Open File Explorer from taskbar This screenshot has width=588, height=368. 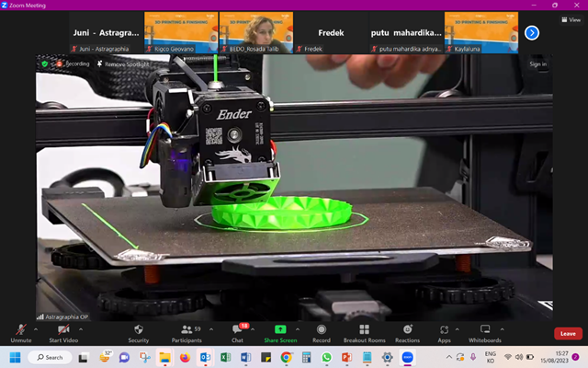pyautogui.click(x=164, y=357)
